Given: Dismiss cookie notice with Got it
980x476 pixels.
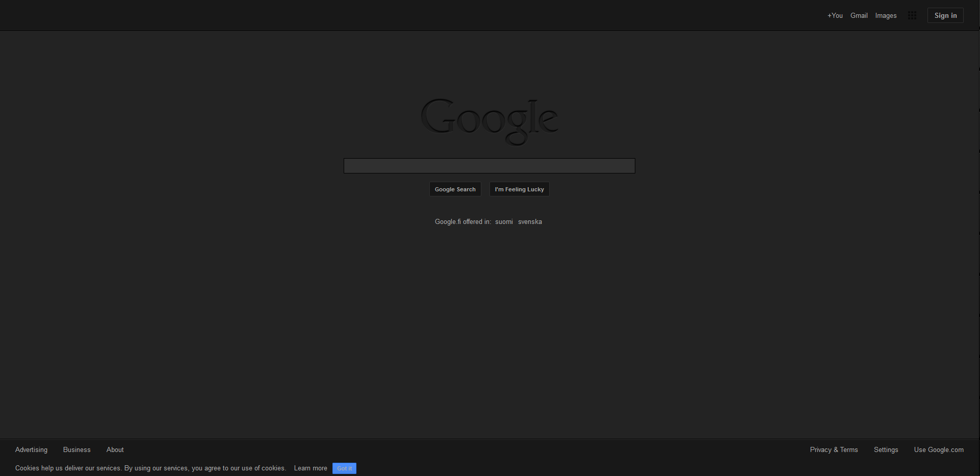Looking at the screenshot, I should (344, 468).
